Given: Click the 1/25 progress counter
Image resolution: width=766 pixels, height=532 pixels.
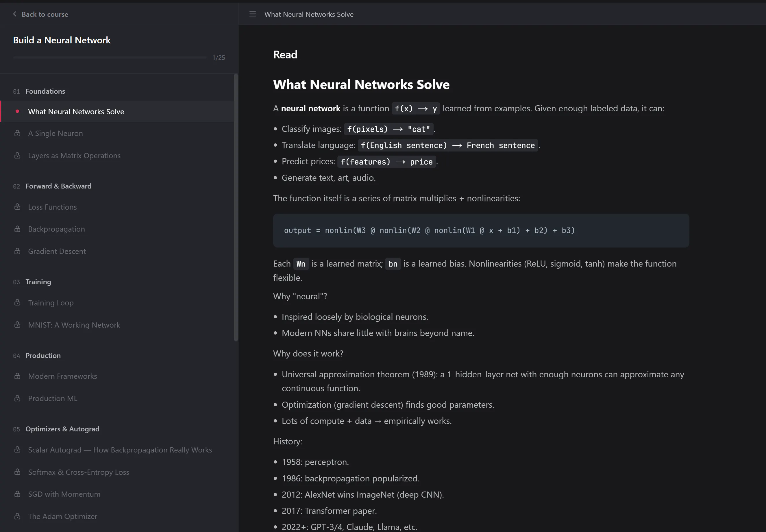Looking at the screenshot, I should [x=219, y=58].
